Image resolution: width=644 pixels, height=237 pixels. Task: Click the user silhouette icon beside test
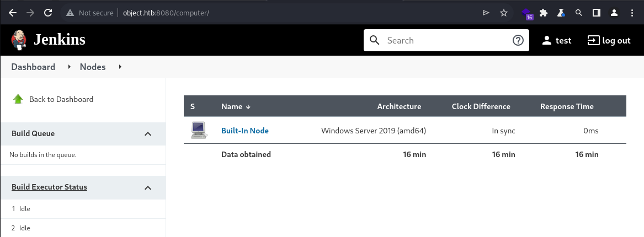[547, 40]
